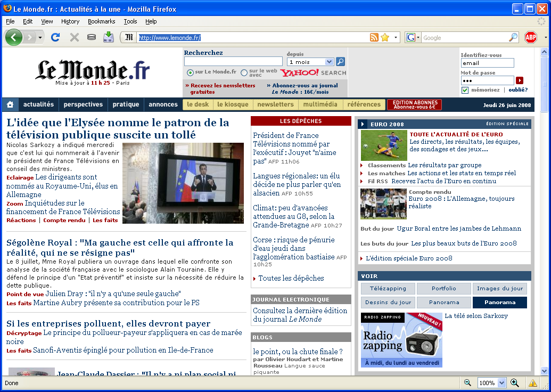This screenshot has height=392, width=551.
Task: Click the Télézapping button
Action: (388, 289)
